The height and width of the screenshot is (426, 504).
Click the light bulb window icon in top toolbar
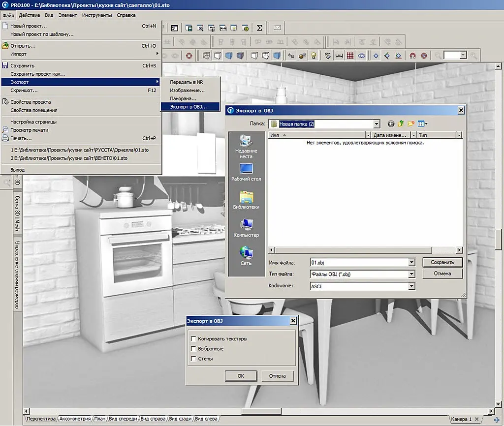234,28
